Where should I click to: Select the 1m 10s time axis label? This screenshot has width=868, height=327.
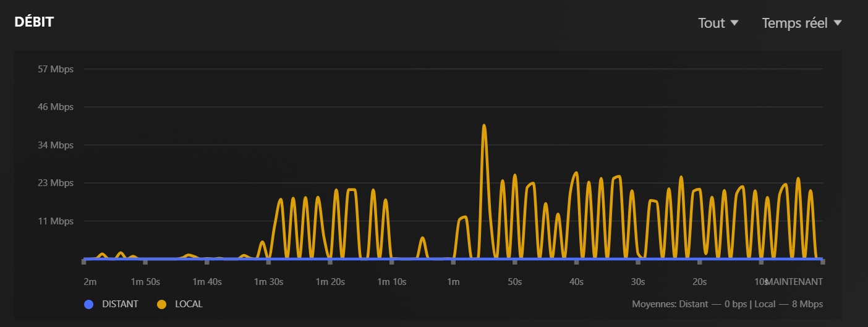click(x=391, y=282)
